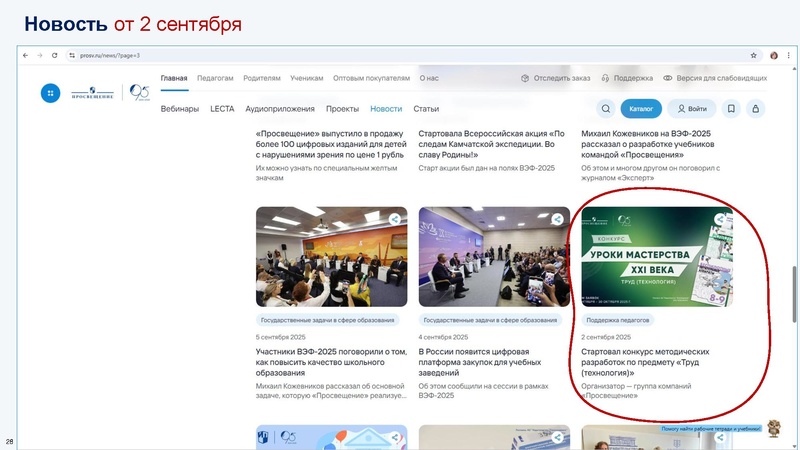Go to LECTA section
Image resolution: width=800 pixels, height=450 pixels.
click(222, 109)
